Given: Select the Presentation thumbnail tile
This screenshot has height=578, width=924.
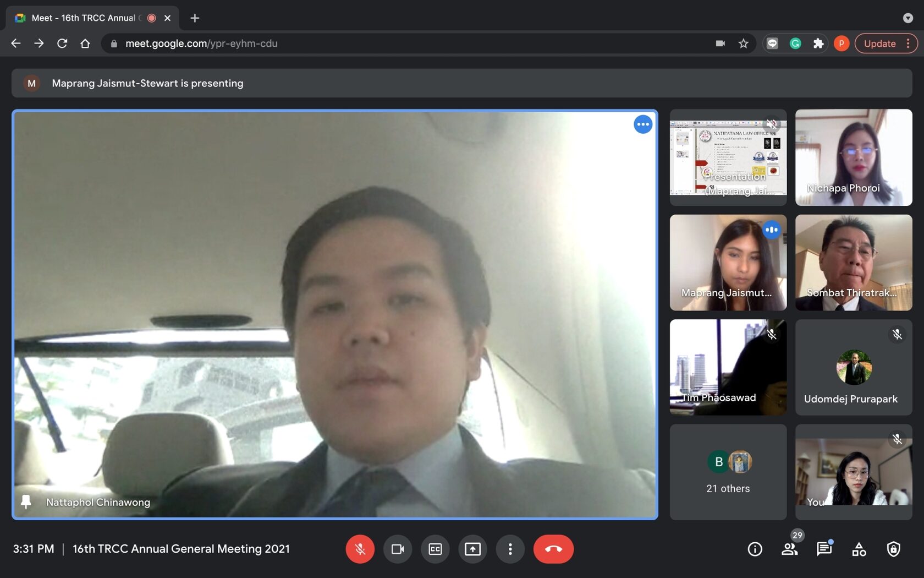Looking at the screenshot, I should [728, 157].
